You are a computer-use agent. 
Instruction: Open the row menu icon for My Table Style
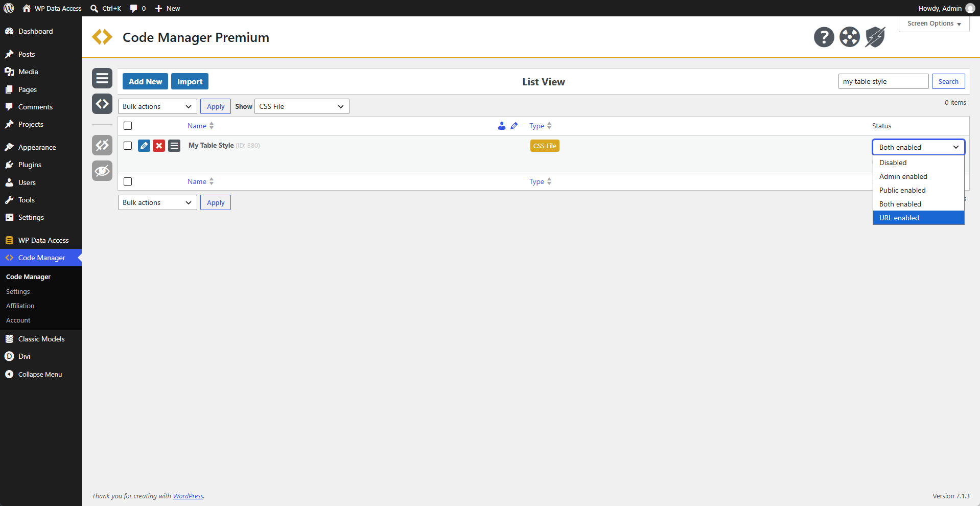click(x=174, y=146)
